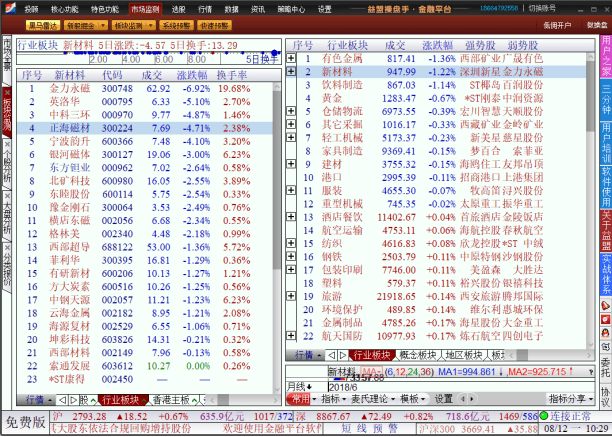612x437 pixels.
Task: Click the indicator scroll-right round arrow beside 设置
Action: pyautogui.click(x=471, y=399)
